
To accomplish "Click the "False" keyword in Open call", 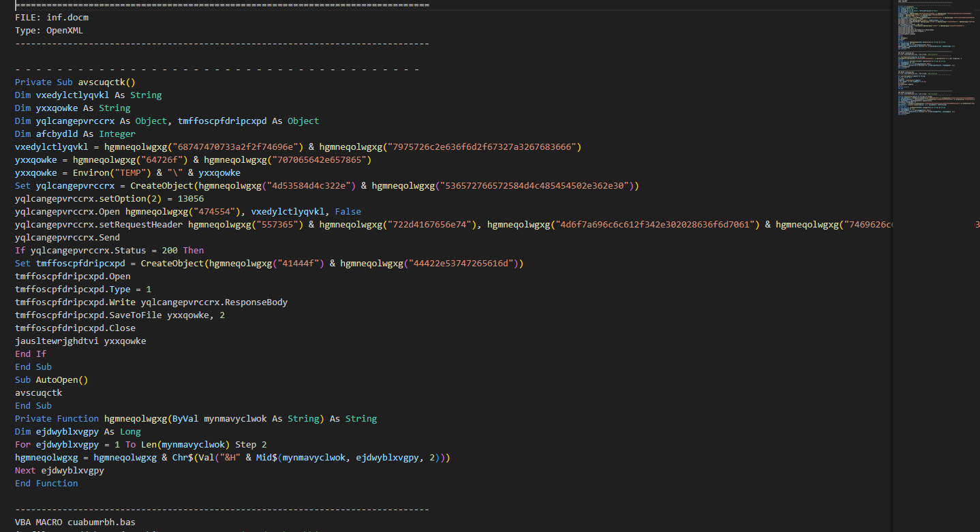I will pyautogui.click(x=348, y=211).
